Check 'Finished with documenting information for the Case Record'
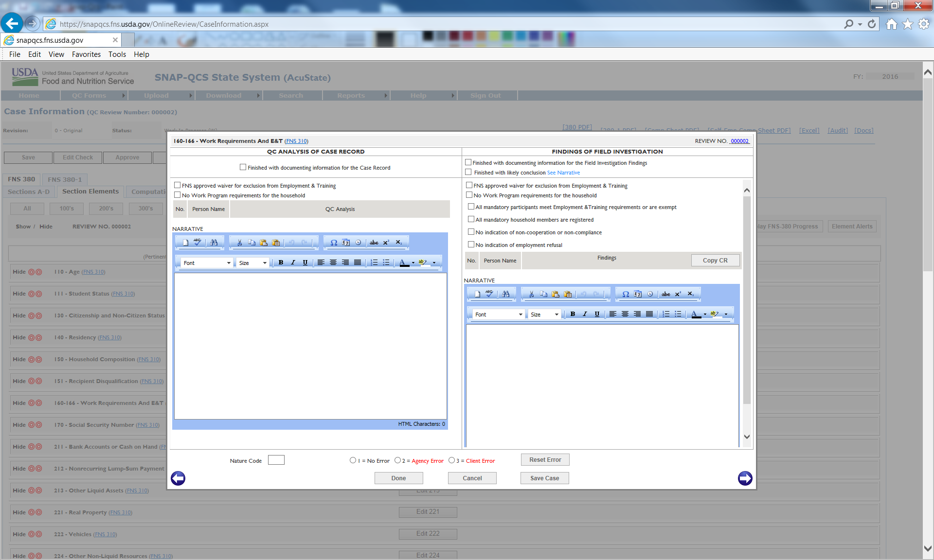The image size is (934, 560). pos(243,167)
